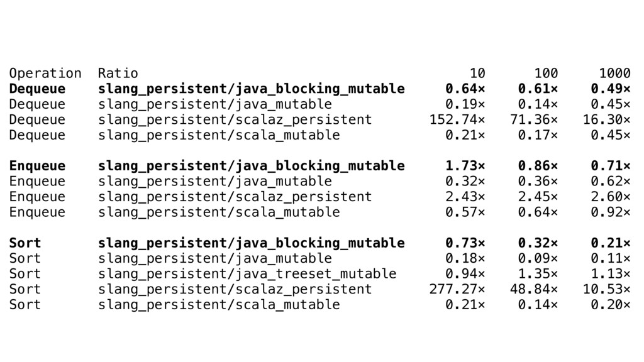644x362 pixels.
Task: Click the 1.73× Enqueue value
Action: 465,166
